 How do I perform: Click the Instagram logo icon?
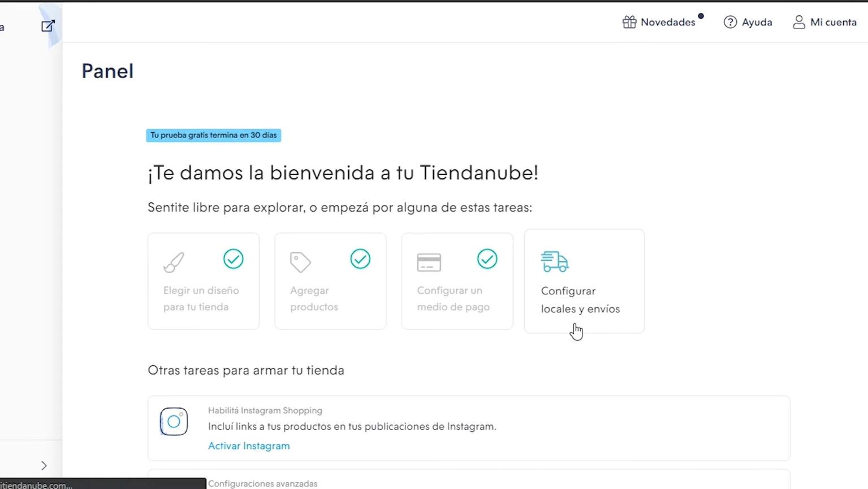[174, 422]
